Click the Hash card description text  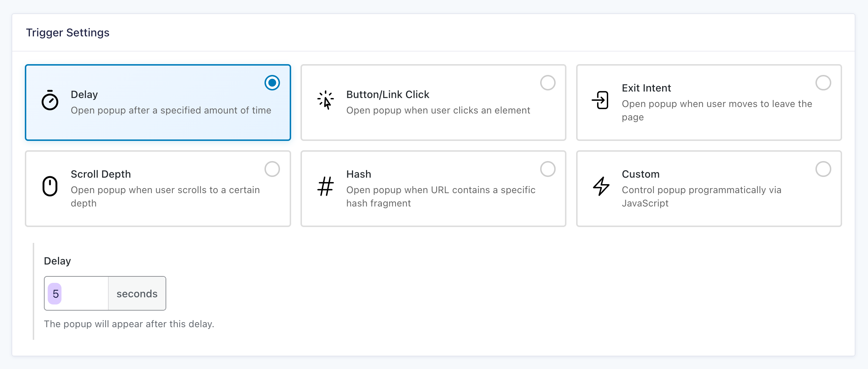click(x=440, y=196)
